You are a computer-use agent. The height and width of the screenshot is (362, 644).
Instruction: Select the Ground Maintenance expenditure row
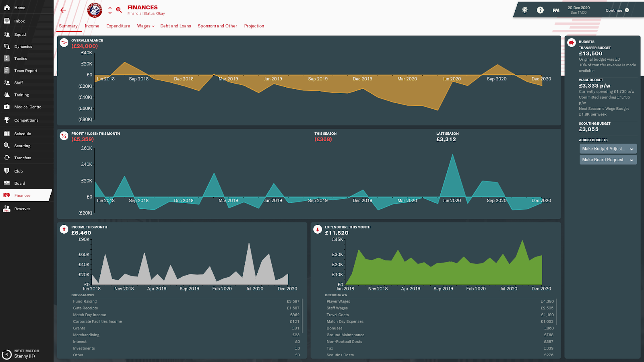click(x=440, y=335)
